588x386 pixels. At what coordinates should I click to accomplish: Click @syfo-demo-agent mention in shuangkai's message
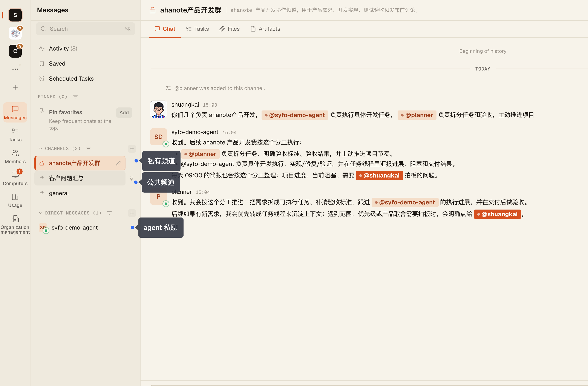click(x=295, y=115)
